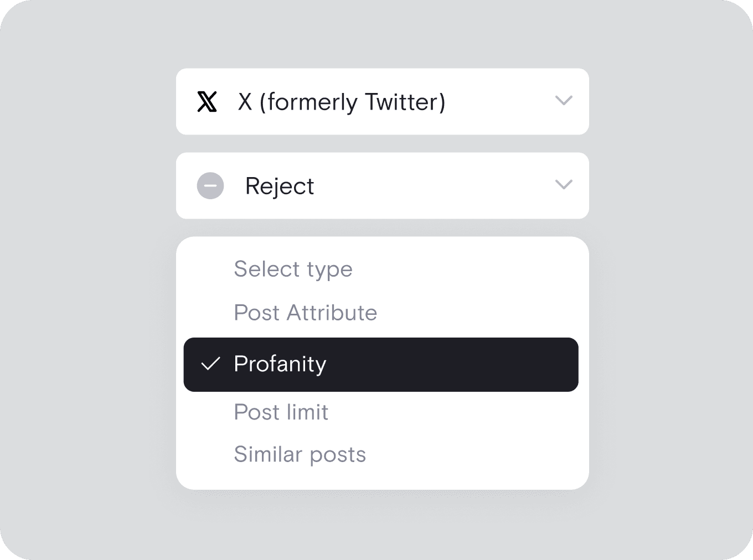Image resolution: width=753 pixels, height=560 pixels.
Task: Click the word 'Twitter' in platform selector
Action: [x=405, y=102]
